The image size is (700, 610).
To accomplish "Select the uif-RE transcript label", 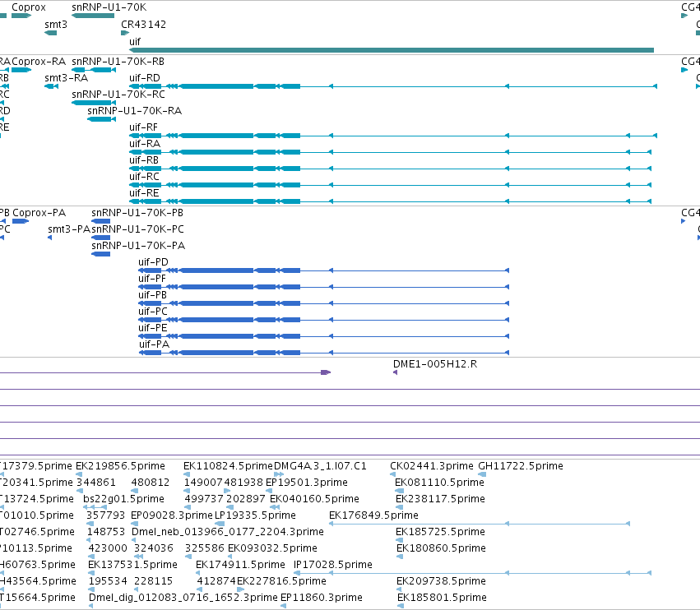I will (x=144, y=193).
